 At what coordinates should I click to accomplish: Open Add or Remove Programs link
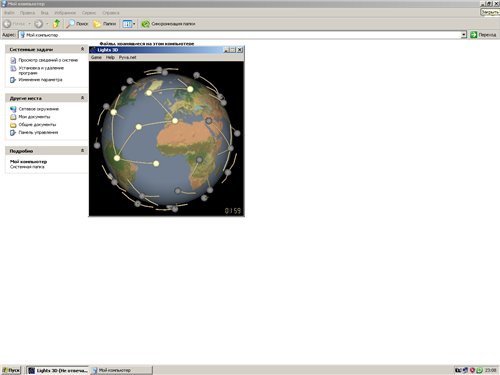pyautogui.click(x=41, y=70)
